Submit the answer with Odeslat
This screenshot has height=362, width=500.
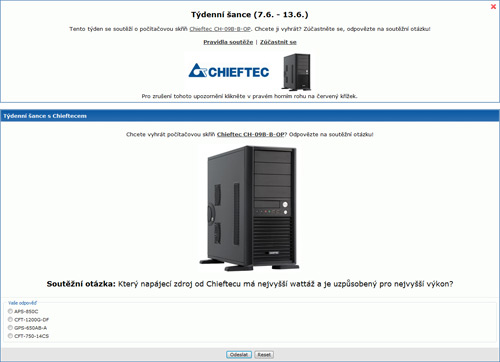tap(239, 355)
